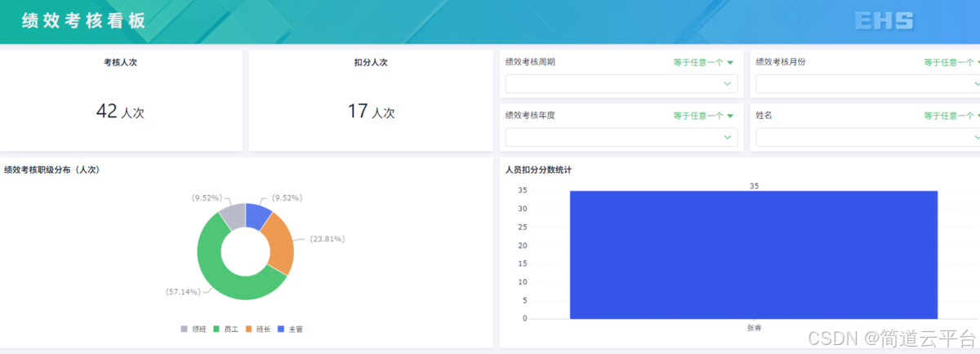Image resolution: width=980 pixels, height=354 pixels.
Task: Click the (57.14%) percentage label
Action: [184, 290]
